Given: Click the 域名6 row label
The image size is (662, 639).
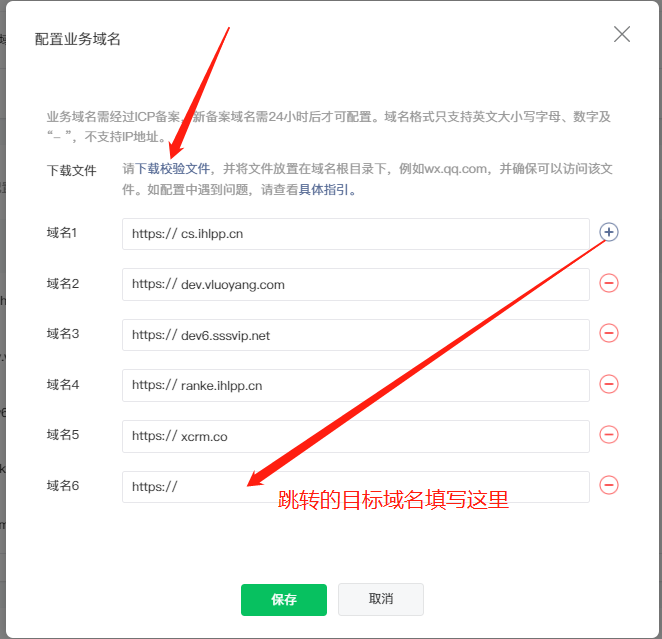Looking at the screenshot, I should point(63,486).
